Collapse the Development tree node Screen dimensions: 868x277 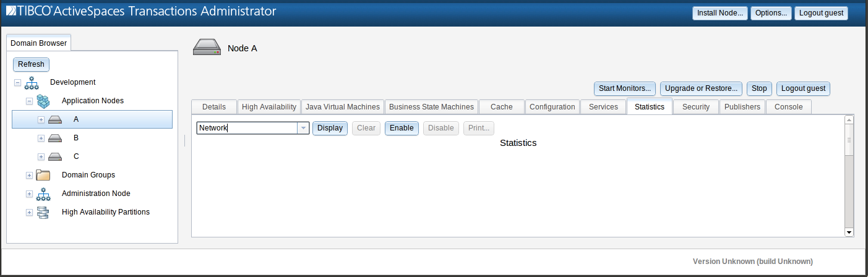[17, 82]
